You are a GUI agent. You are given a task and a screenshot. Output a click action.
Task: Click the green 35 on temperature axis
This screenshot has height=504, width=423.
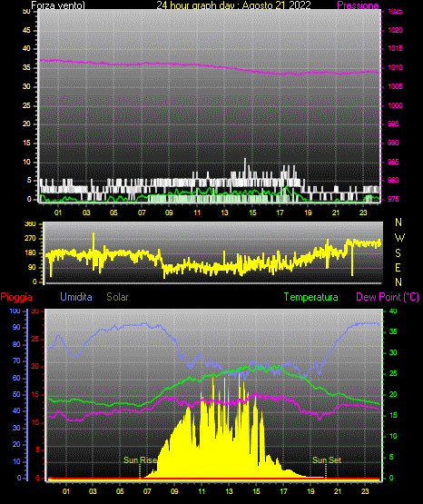tap(393, 331)
